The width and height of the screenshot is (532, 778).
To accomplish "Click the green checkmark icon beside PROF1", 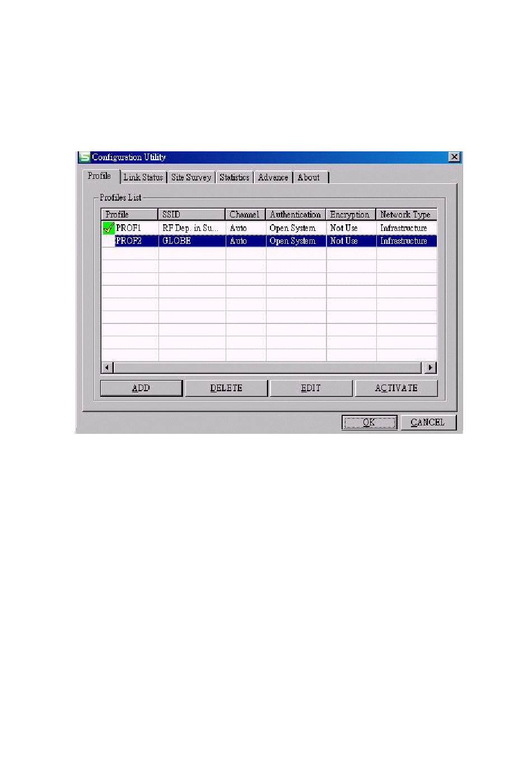I will tap(109, 228).
